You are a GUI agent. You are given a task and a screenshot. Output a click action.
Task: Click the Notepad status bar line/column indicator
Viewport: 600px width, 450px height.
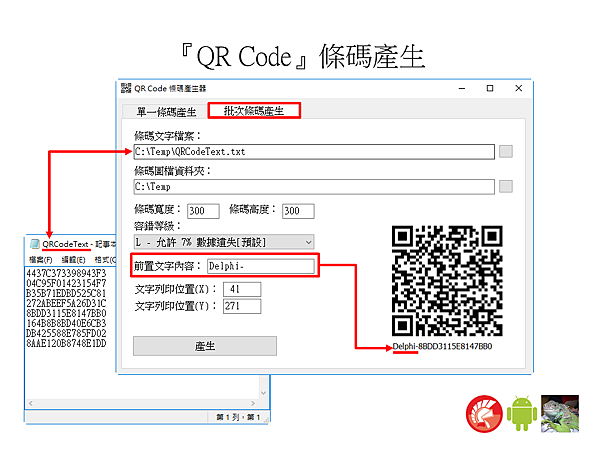click(238, 417)
